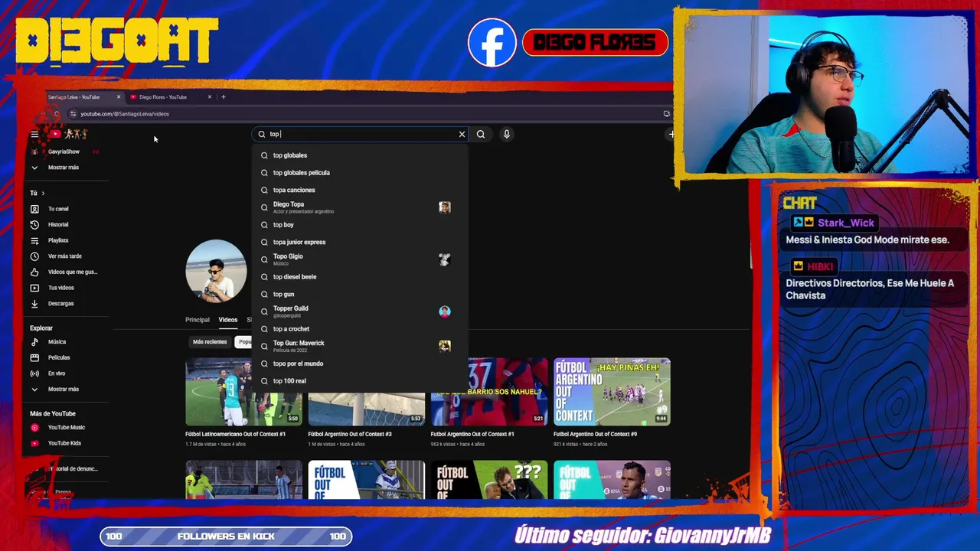Open YouTube Music sidebar link
Viewport: 980px width, 551px height.
60,428
